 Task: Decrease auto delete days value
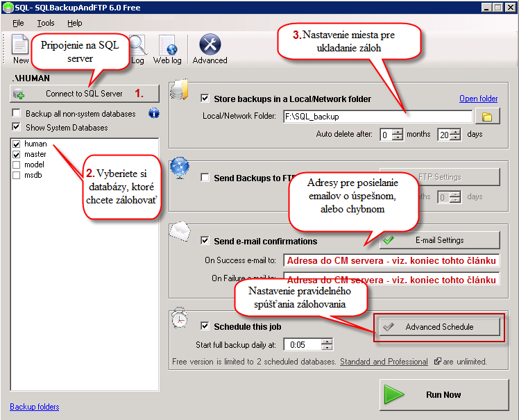click(456, 137)
